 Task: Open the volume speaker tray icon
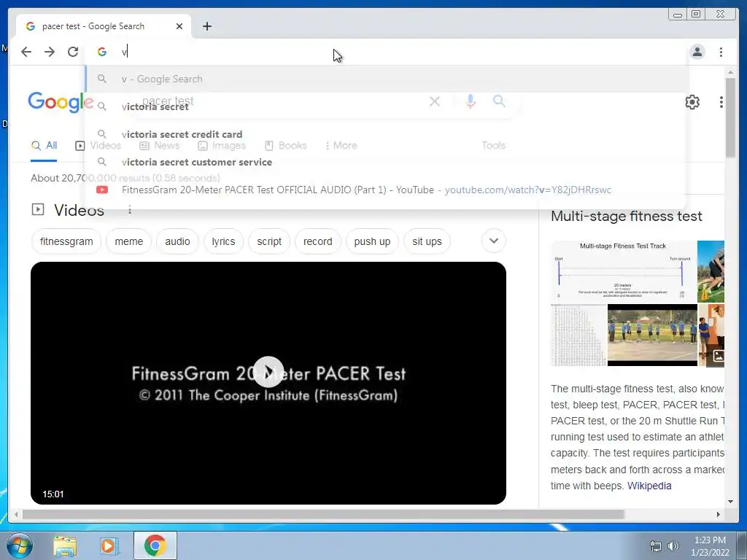(673, 545)
